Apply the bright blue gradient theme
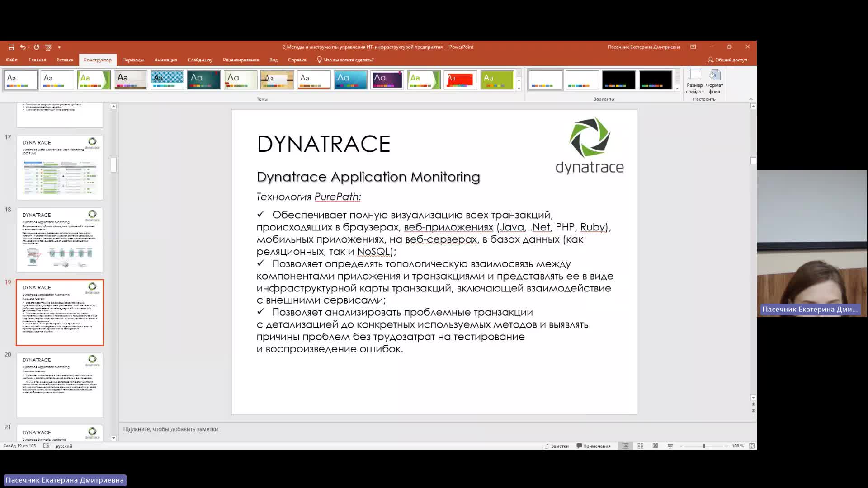 point(350,80)
